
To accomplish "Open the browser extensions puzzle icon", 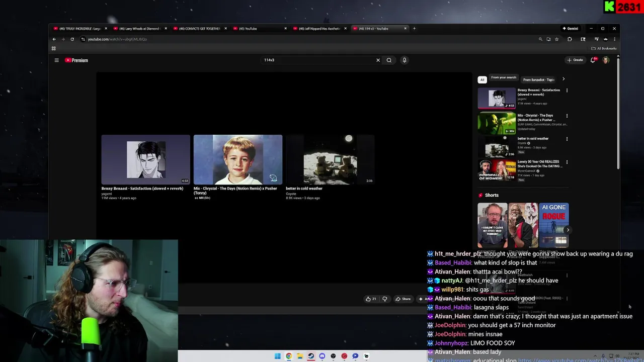I will [570, 39].
